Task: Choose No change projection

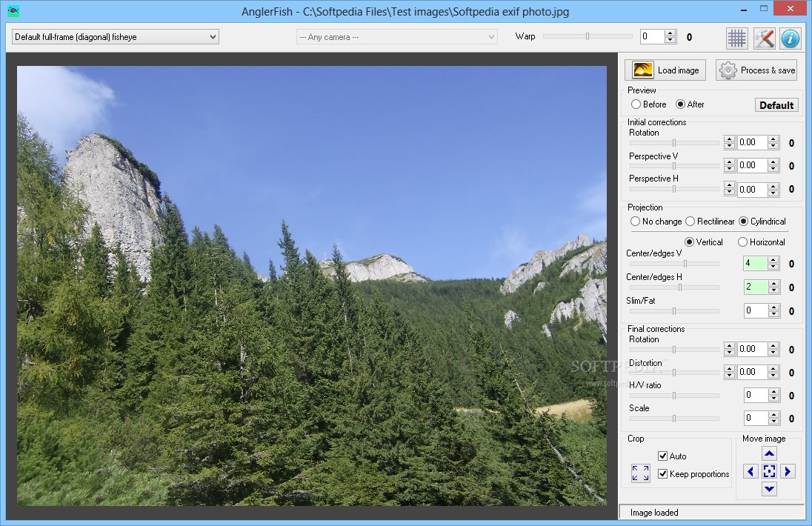Action: pyautogui.click(x=656, y=221)
